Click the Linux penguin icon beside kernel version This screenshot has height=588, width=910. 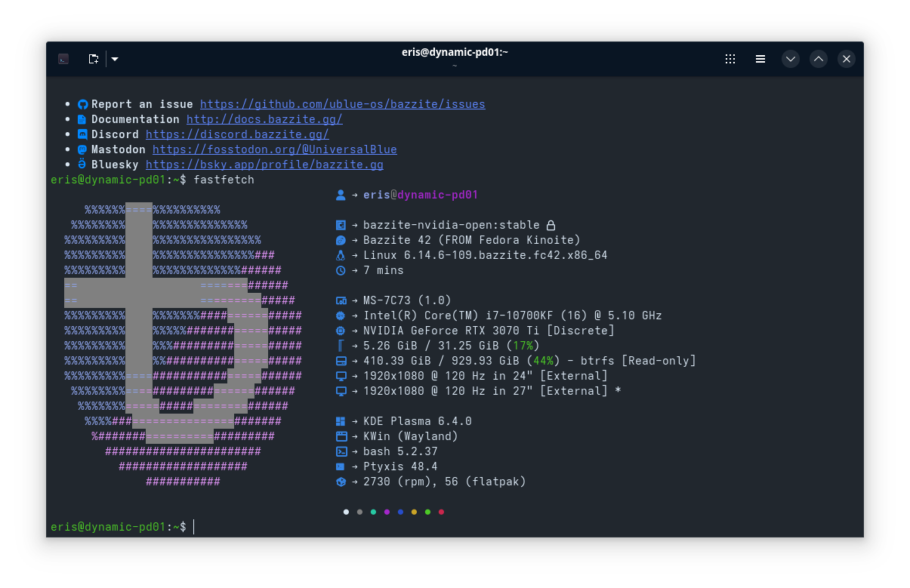(x=341, y=255)
